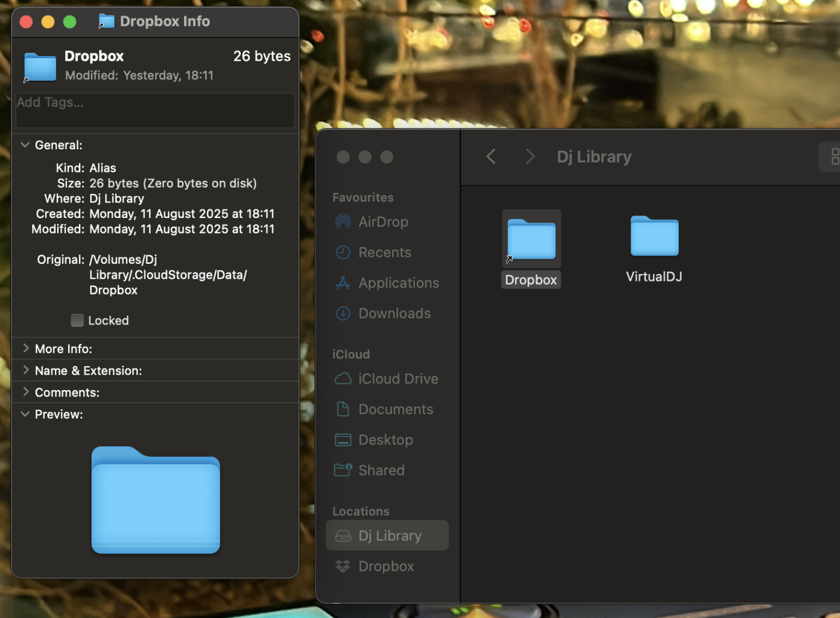Collapse the General section
Screen dimensions: 840x618
click(25, 145)
